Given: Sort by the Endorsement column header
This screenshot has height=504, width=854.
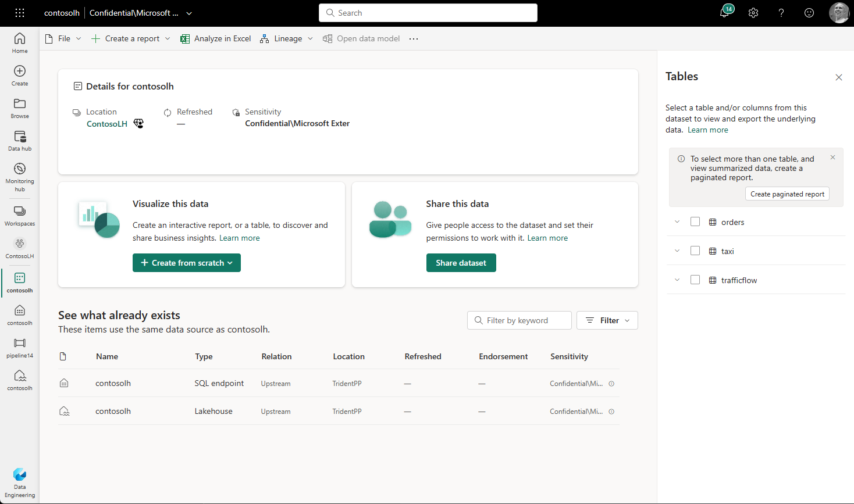Looking at the screenshot, I should (x=503, y=356).
